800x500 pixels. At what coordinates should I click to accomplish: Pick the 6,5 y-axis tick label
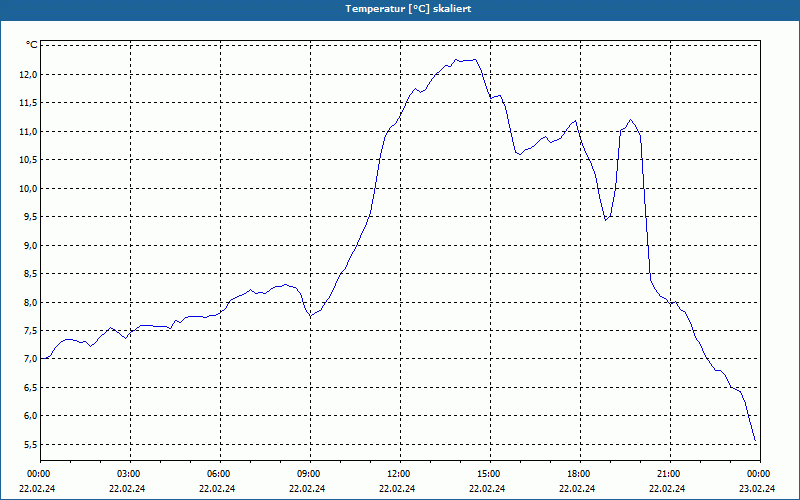pos(31,388)
